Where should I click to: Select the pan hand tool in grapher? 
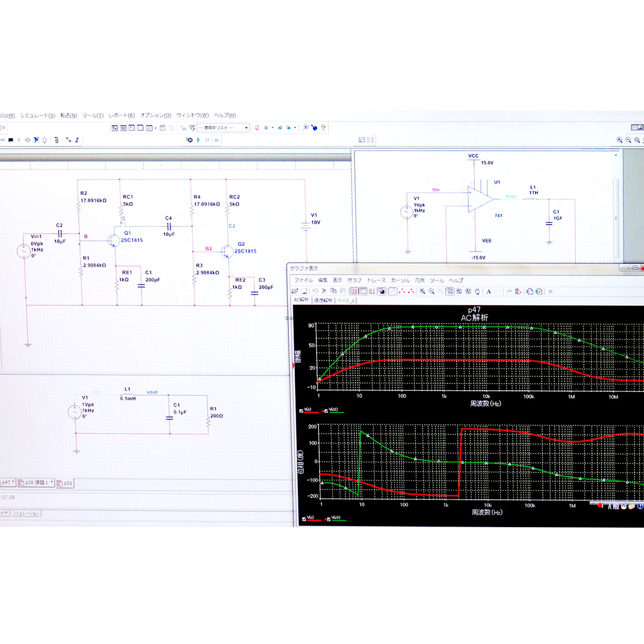point(477,291)
